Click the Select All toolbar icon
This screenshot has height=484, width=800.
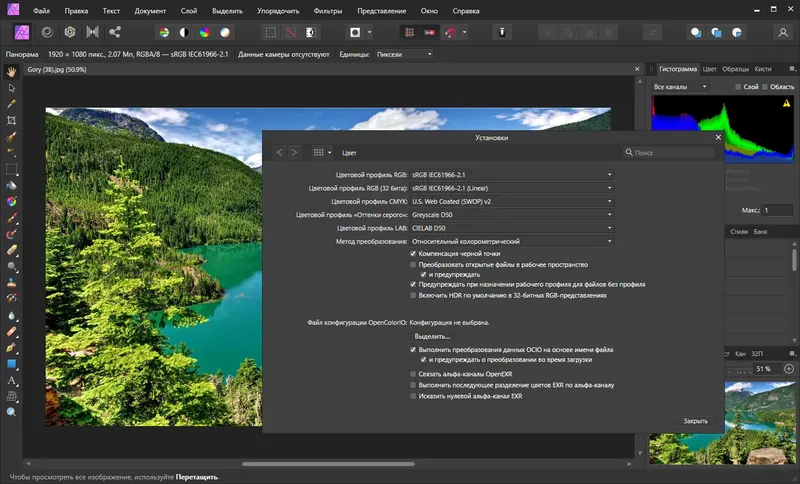pyautogui.click(x=270, y=33)
